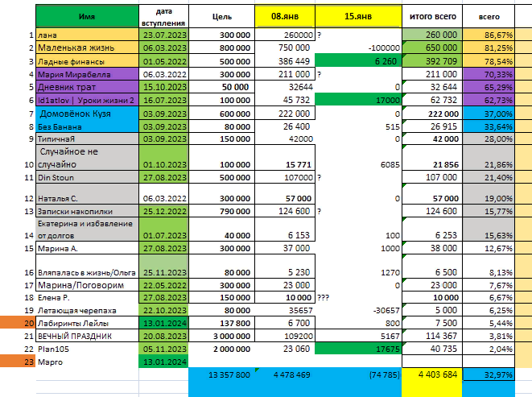Click the blue percentage cell '37,00%'
The width and height of the screenshot is (532, 397).
(489, 114)
